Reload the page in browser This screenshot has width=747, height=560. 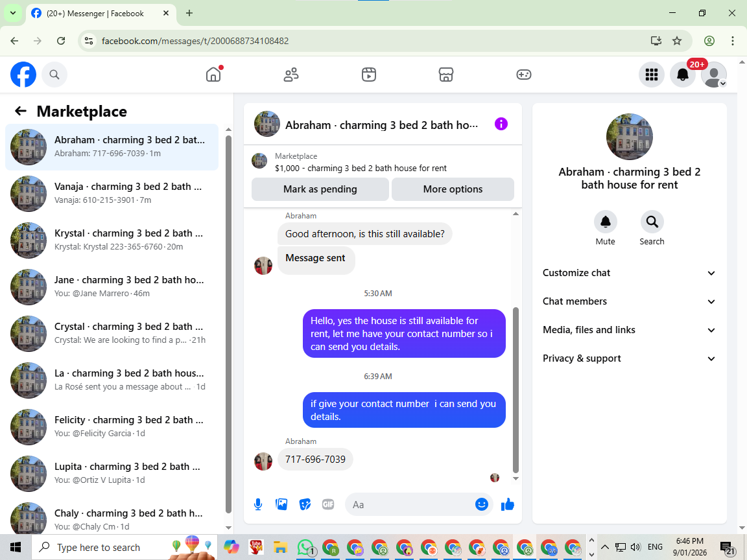point(61,41)
